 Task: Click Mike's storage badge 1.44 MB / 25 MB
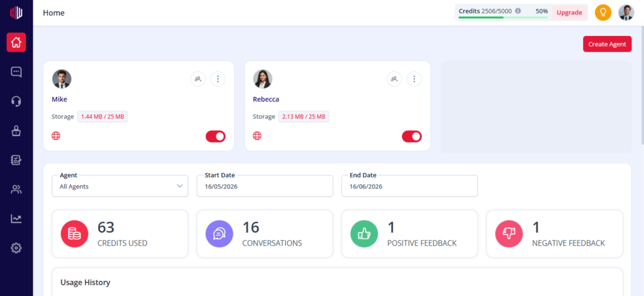[103, 117]
